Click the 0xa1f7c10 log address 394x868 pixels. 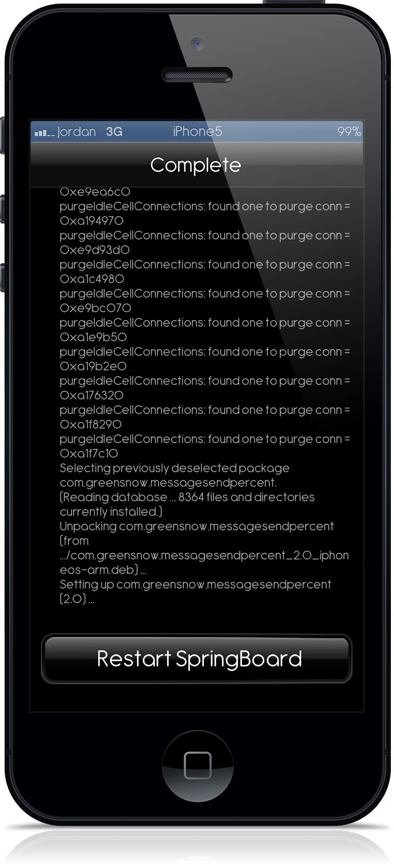pos(89,453)
